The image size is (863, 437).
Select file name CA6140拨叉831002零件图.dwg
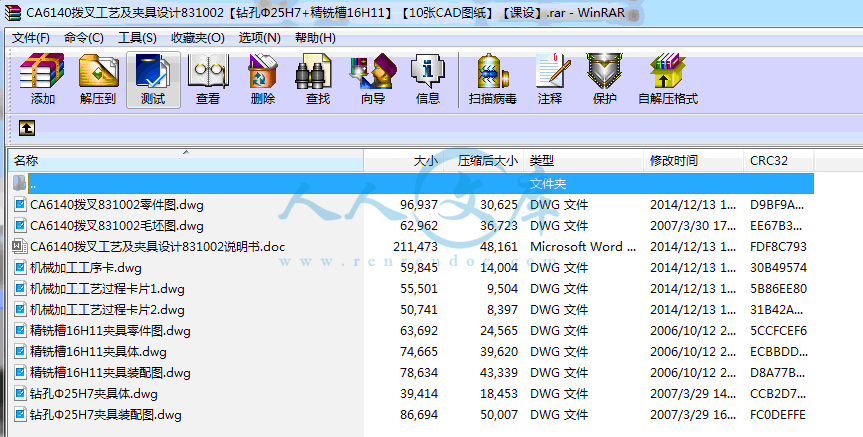[x=117, y=205]
